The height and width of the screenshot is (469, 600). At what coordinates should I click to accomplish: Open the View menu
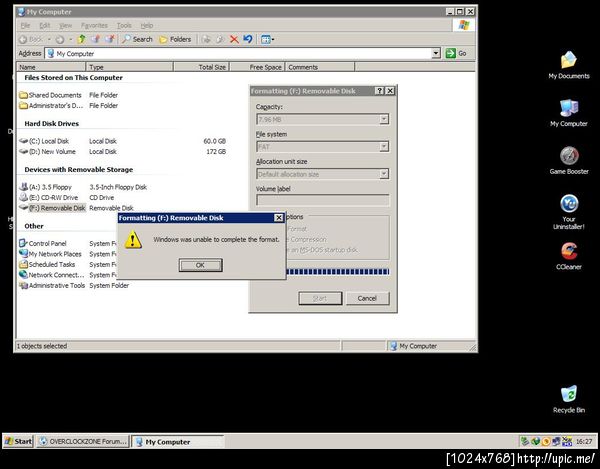65,25
